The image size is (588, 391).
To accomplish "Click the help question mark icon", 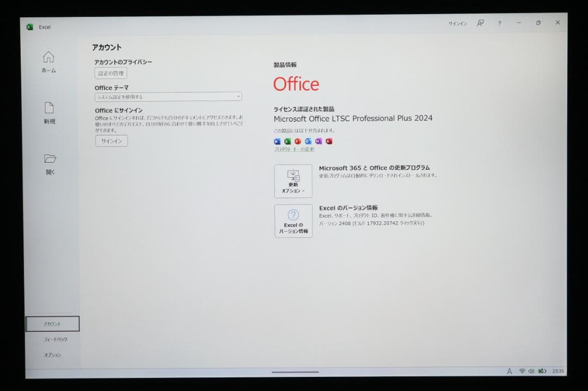I will (x=499, y=23).
